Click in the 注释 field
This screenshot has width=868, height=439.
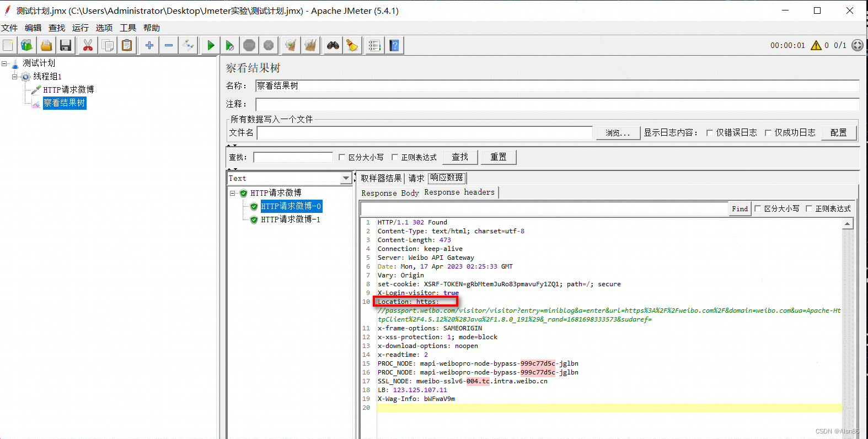point(558,104)
